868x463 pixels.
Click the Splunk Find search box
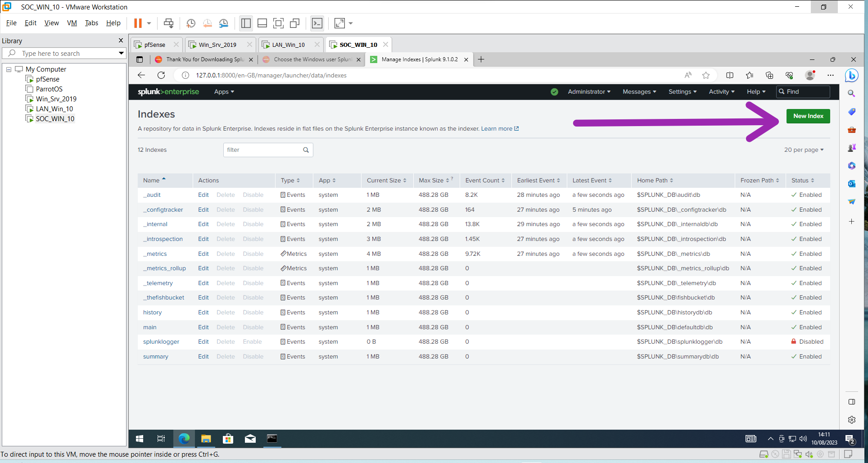804,92
